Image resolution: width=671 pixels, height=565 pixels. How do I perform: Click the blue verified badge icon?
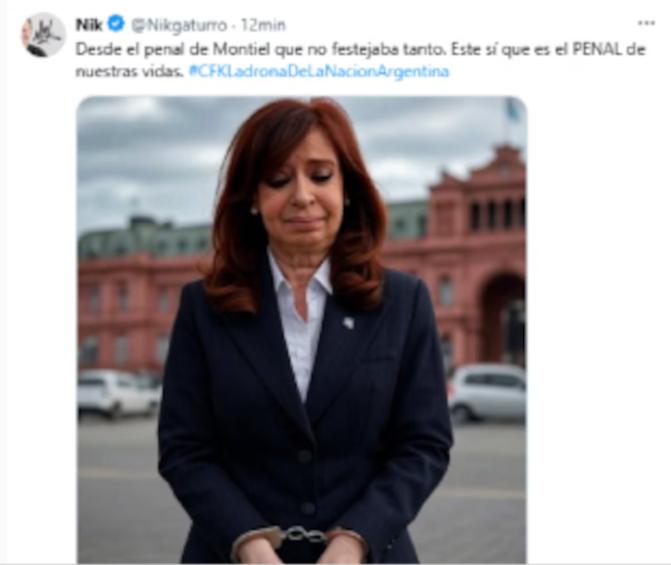pos(116,24)
